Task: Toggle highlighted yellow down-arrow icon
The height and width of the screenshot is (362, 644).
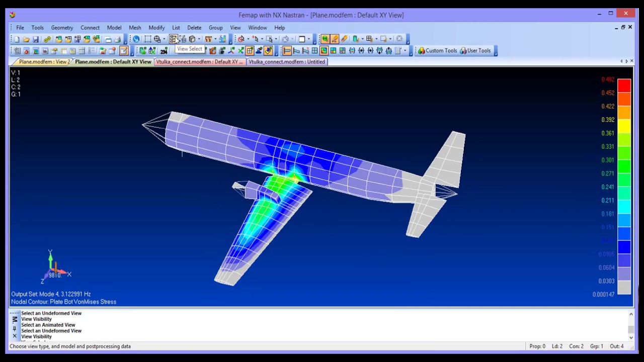Action: pos(268,51)
